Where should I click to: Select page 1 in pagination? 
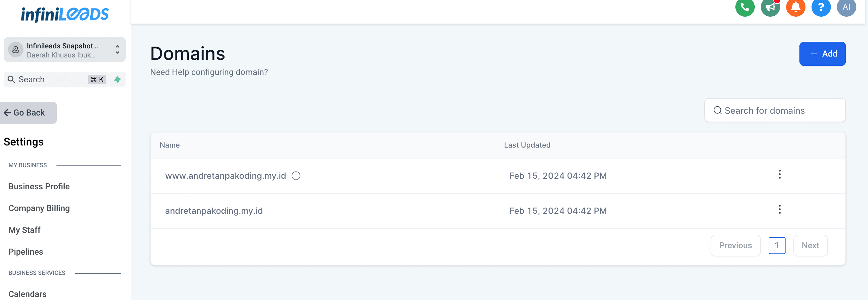pyautogui.click(x=777, y=245)
